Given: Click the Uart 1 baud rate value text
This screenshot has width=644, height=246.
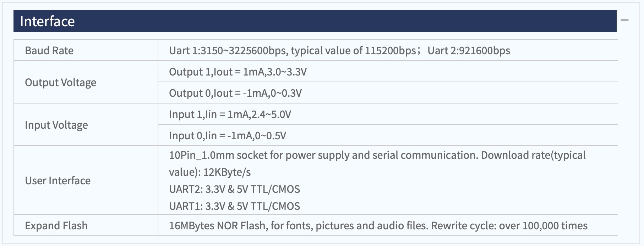Looking at the screenshot, I should tap(292, 51).
